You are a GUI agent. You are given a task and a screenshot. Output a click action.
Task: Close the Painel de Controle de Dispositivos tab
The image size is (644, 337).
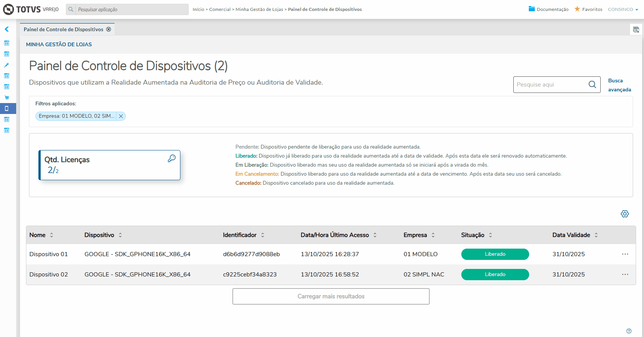click(x=108, y=29)
